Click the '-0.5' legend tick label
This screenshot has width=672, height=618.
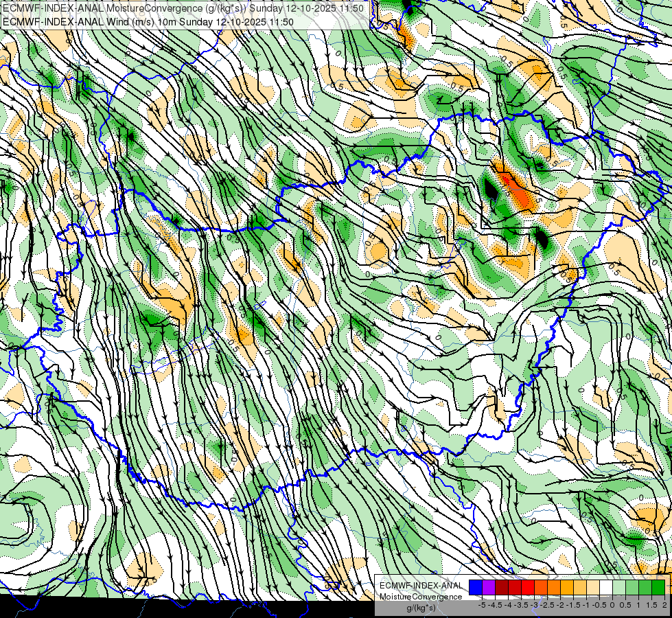click(599, 605)
